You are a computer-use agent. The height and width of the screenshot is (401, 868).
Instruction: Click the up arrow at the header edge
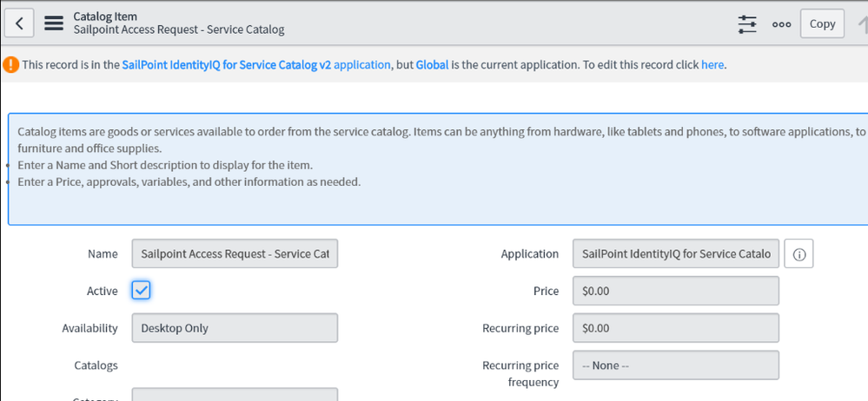click(x=861, y=24)
